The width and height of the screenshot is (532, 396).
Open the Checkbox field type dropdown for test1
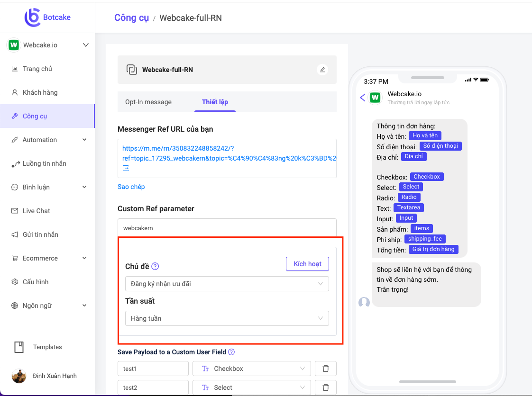click(x=251, y=369)
